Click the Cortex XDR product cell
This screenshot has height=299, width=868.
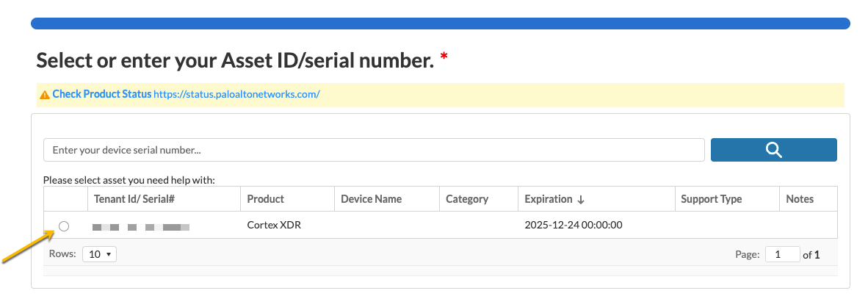pos(274,225)
